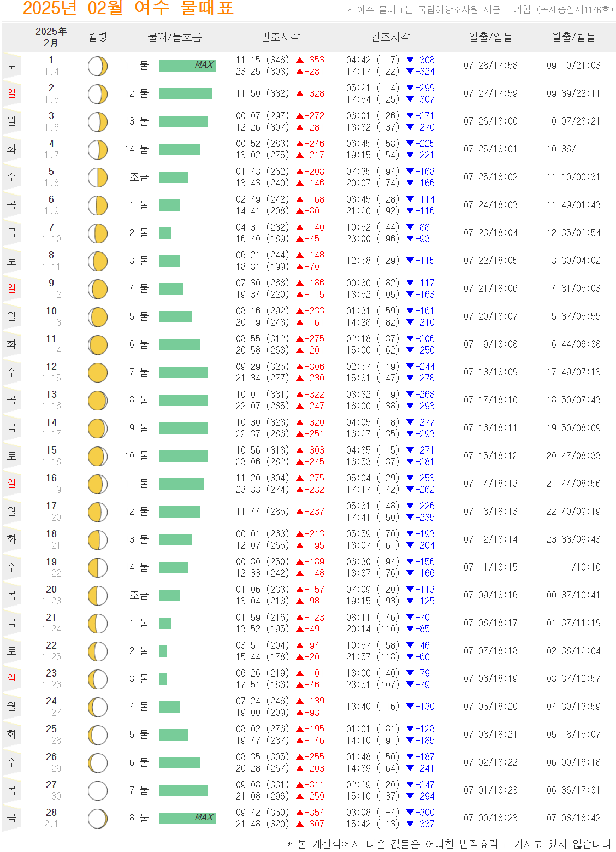The image size is (616, 852).
Task: Click moonrise/moonset value '07:08/18:42'
Action: (574, 818)
